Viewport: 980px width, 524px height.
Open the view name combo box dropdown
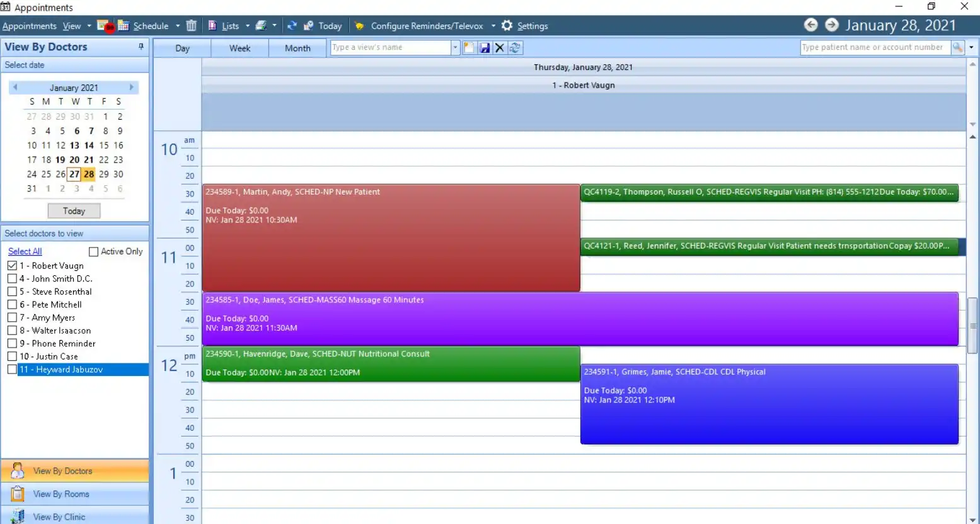[x=455, y=47]
